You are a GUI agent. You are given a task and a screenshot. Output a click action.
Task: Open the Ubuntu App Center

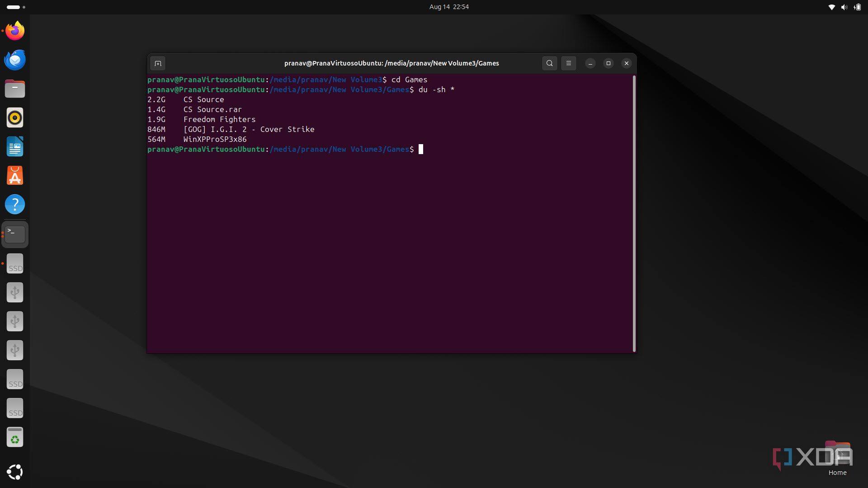pos(15,176)
